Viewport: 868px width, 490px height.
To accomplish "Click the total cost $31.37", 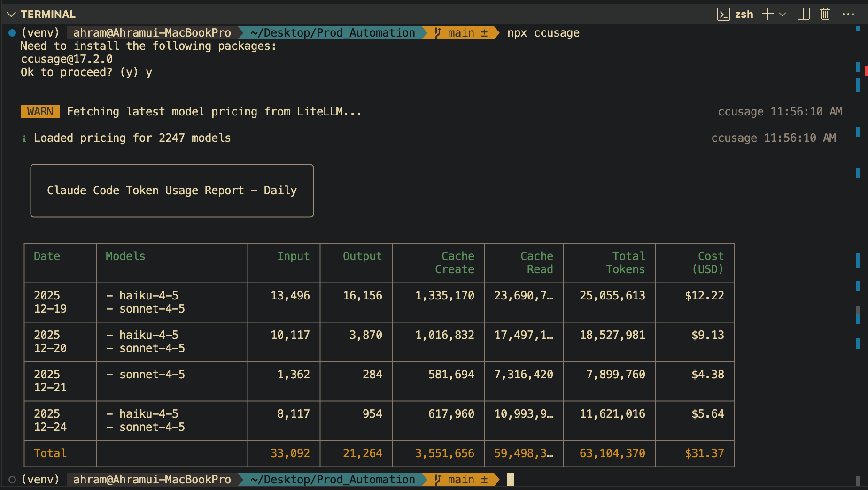I will (705, 453).
